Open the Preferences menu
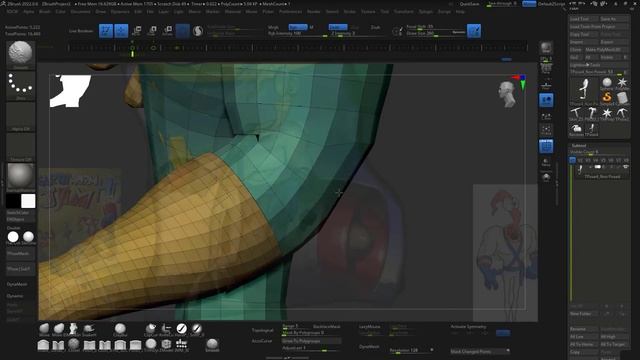This screenshot has height=360, width=640. point(290,12)
